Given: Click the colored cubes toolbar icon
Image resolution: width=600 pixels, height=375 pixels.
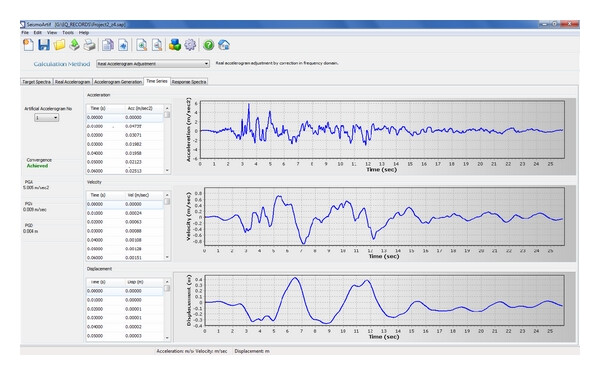Looking at the screenshot, I should 175,45.
